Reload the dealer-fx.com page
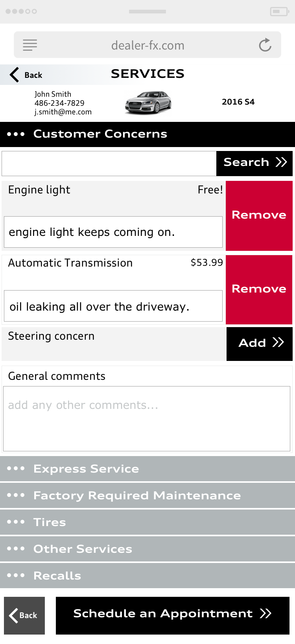The image size is (295, 644). coord(265,45)
